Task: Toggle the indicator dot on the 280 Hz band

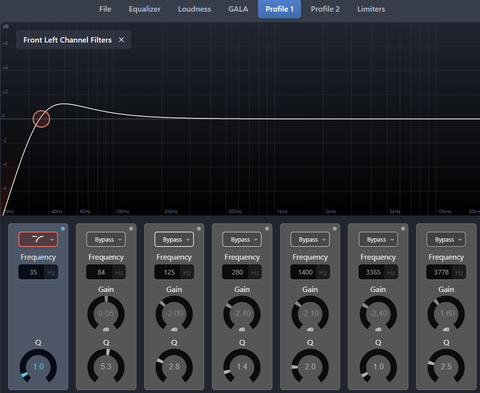Action: coord(267,229)
